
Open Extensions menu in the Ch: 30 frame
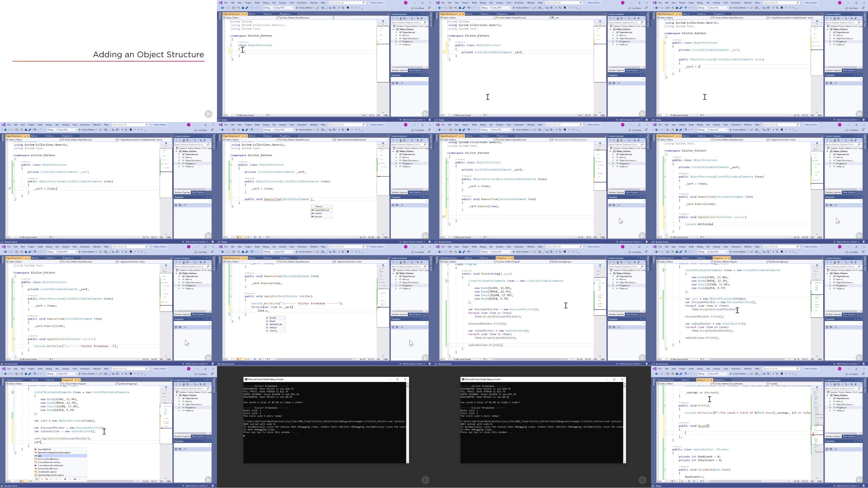pyautogui.click(x=736, y=125)
